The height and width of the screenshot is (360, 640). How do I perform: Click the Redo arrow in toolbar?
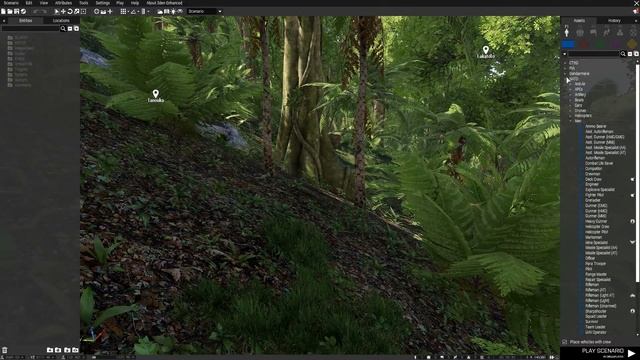(44, 11)
